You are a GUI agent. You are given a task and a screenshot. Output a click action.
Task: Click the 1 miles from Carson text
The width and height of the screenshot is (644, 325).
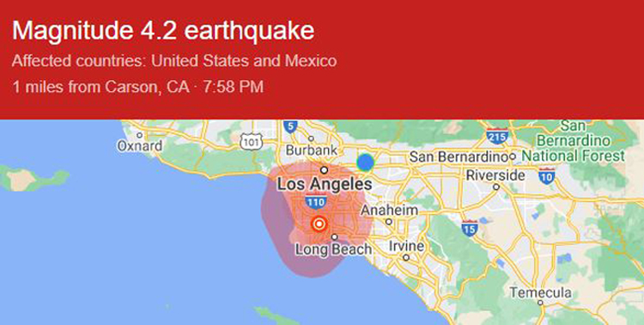(x=101, y=87)
